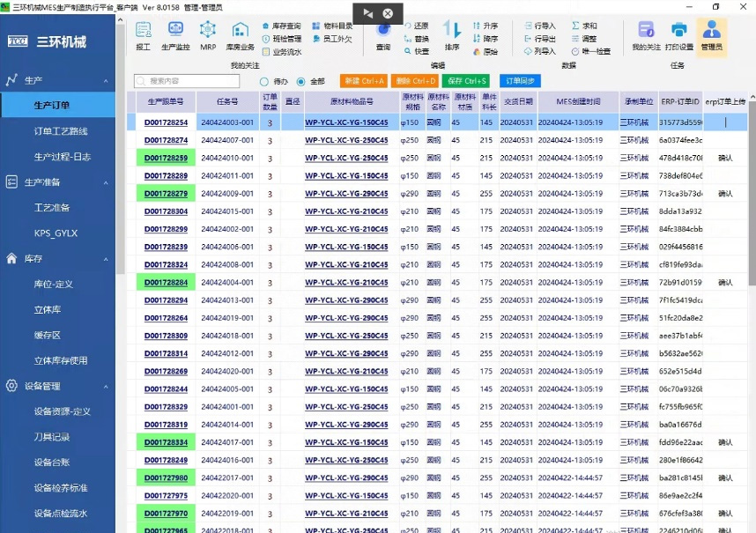Screen dimensions: 756x533
Task: Collapse the 生产 sidebar section
Action: pos(106,80)
